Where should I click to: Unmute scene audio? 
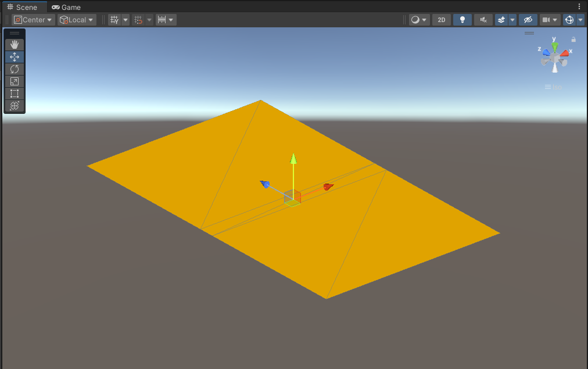[x=483, y=19]
